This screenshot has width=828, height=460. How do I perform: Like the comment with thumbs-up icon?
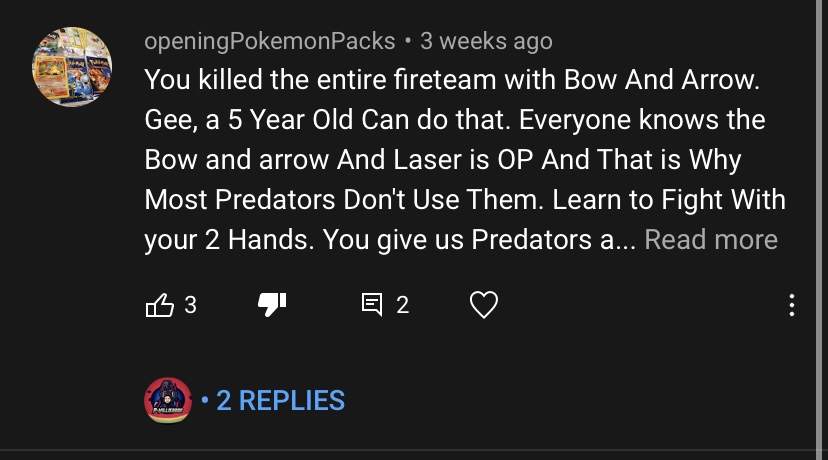pyautogui.click(x=160, y=305)
